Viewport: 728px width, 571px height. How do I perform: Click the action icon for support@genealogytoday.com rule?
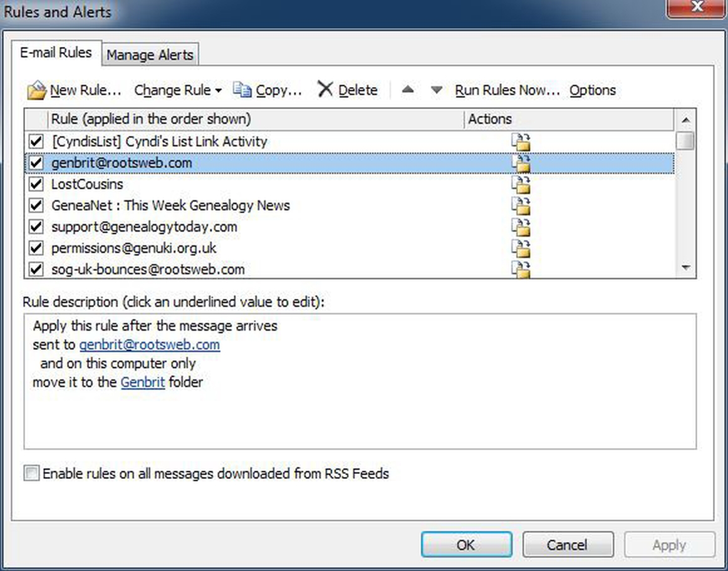point(521,227)
